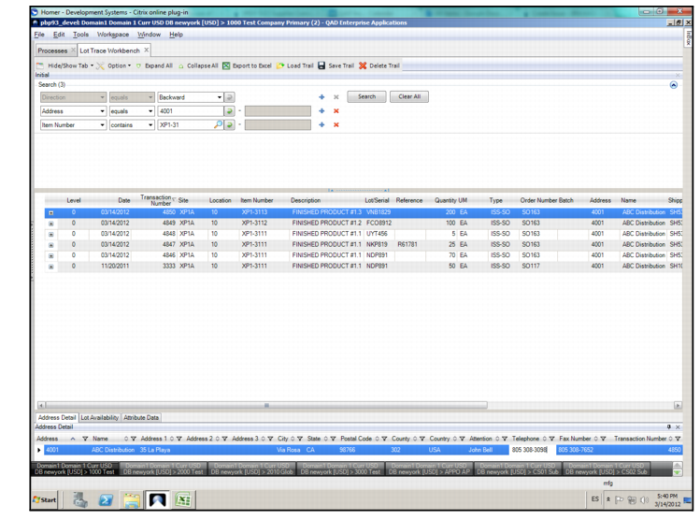Image resolution: width=700 pixels, height=520 pixels.
Task: Expand row with transaction 4847
Action: click(51, 245)
